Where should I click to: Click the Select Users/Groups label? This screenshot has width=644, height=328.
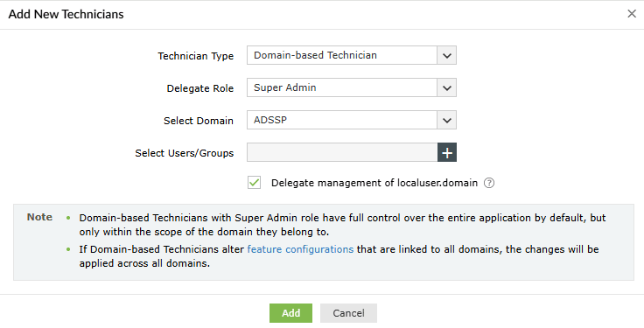[185, 153]
